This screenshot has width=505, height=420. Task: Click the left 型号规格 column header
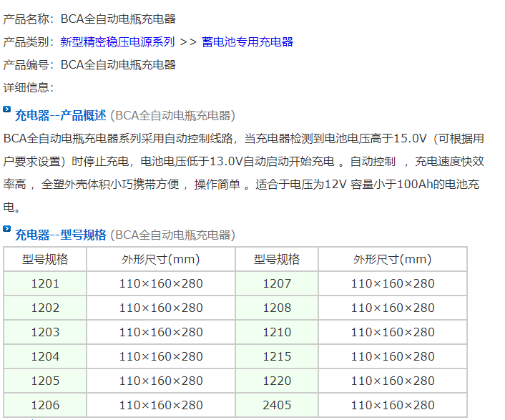click(x=45, y=259)
